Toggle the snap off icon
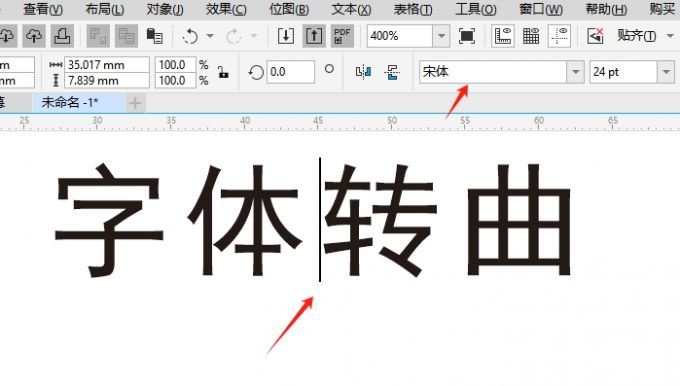Viewport: 680px width, 386px height. coord(595,36)
